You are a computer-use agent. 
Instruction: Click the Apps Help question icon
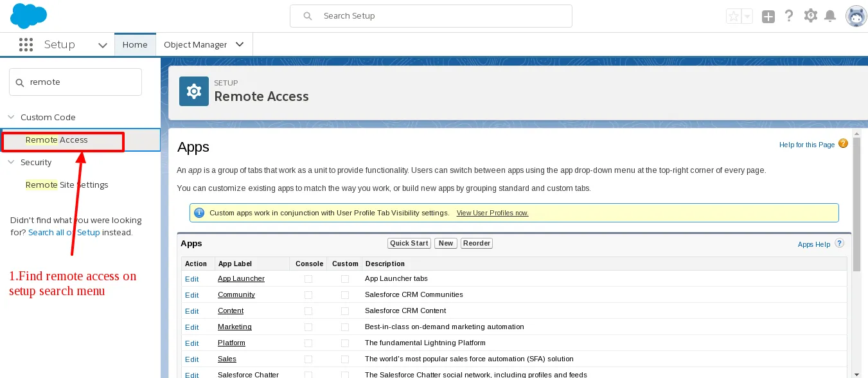tap(839, 244)
